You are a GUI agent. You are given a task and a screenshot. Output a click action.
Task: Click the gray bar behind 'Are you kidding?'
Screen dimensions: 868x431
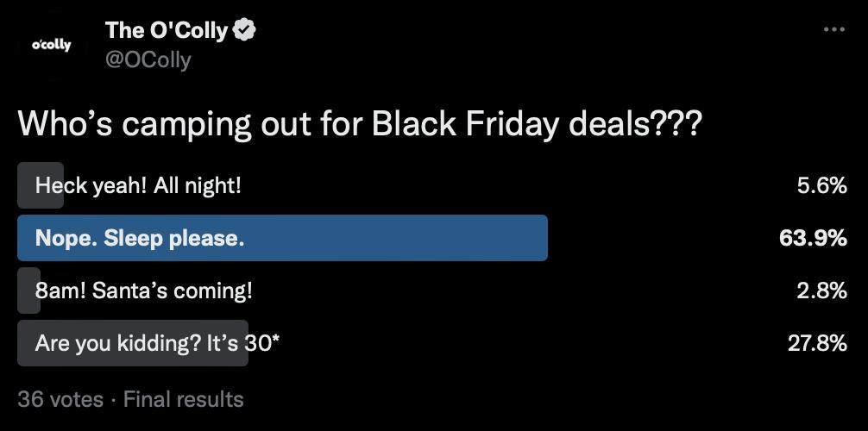133,343
